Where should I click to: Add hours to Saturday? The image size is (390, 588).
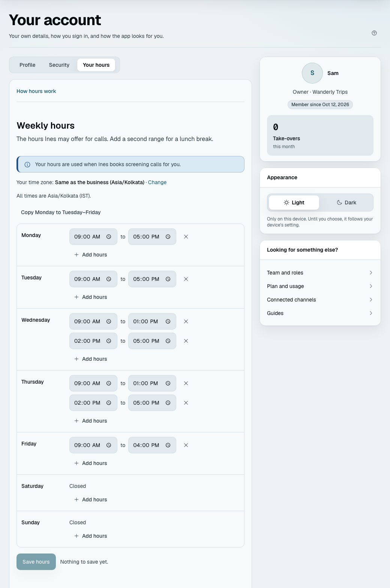[x=91, y=499]
